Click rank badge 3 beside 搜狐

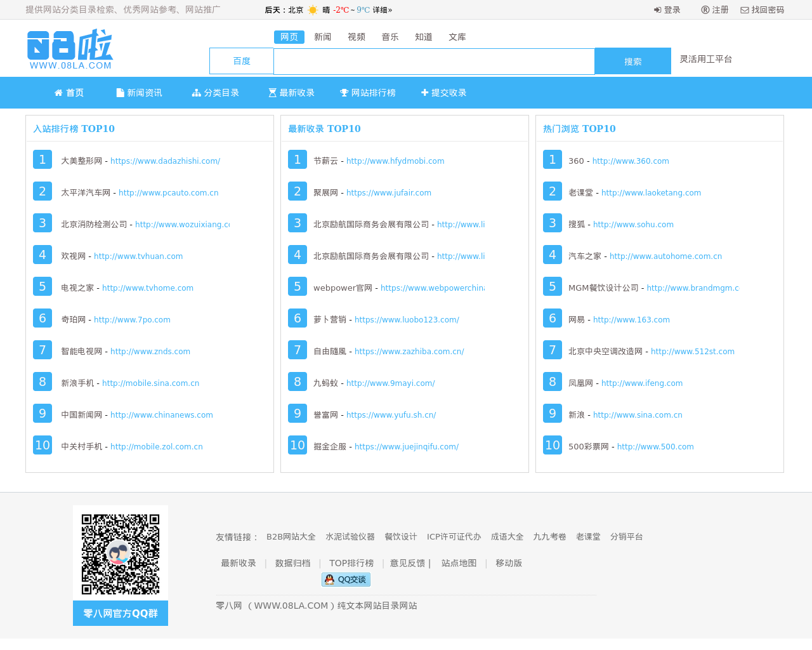(553, 223)
